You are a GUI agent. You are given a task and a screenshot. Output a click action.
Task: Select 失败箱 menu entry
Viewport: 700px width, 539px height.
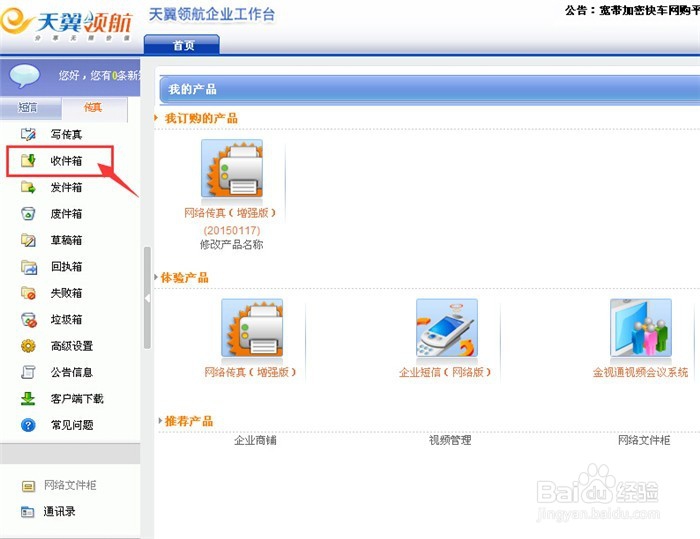[x=66, y=293]
